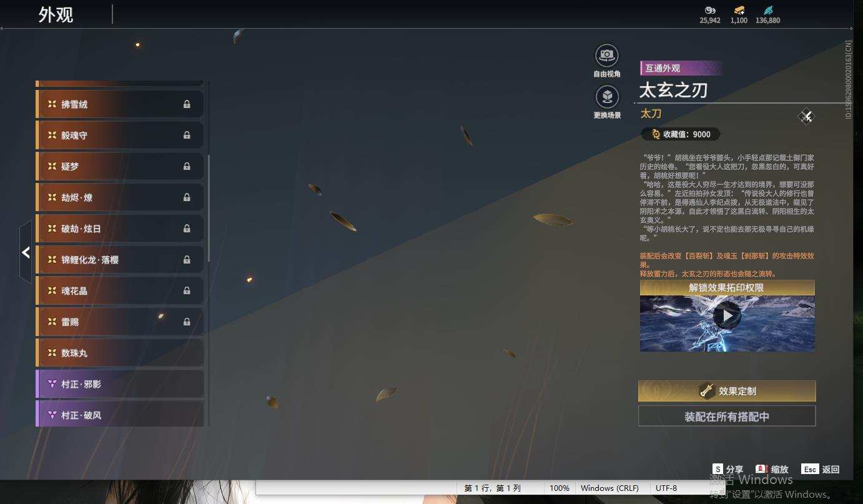Play the 解锁效果拓印权限 preview video

point(727,315)
